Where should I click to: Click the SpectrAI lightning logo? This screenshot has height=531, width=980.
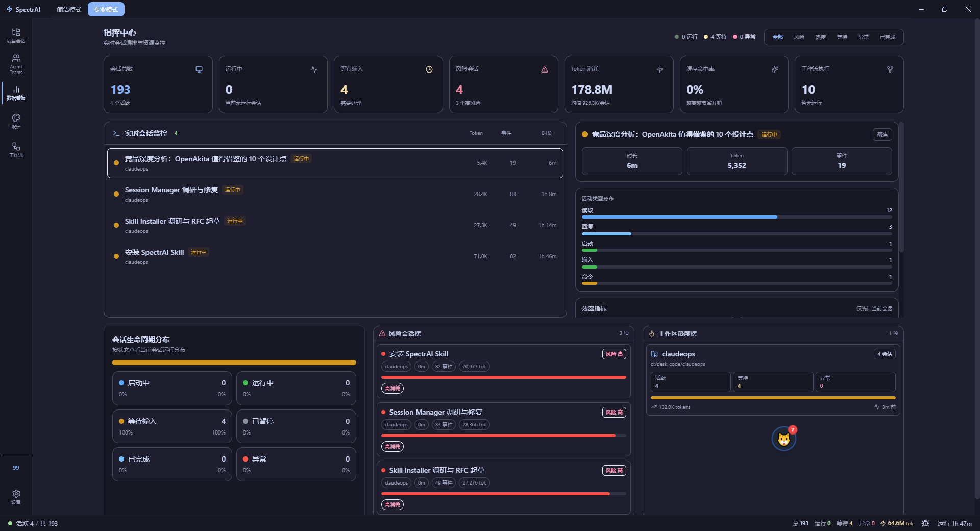point(9,9)
